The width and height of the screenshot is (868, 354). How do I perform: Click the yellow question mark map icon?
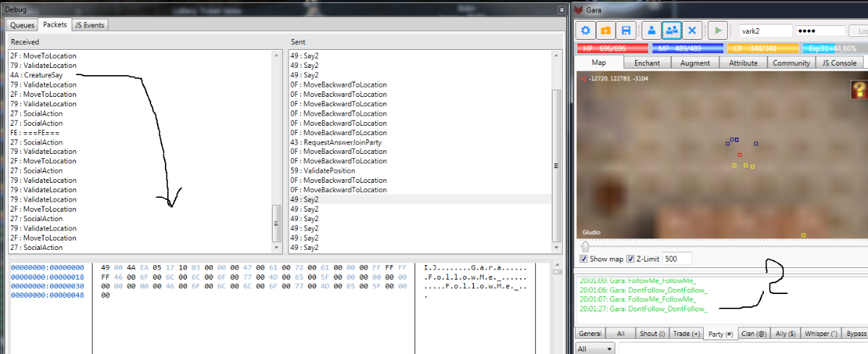pyautogui.click(x=858, y=90)
